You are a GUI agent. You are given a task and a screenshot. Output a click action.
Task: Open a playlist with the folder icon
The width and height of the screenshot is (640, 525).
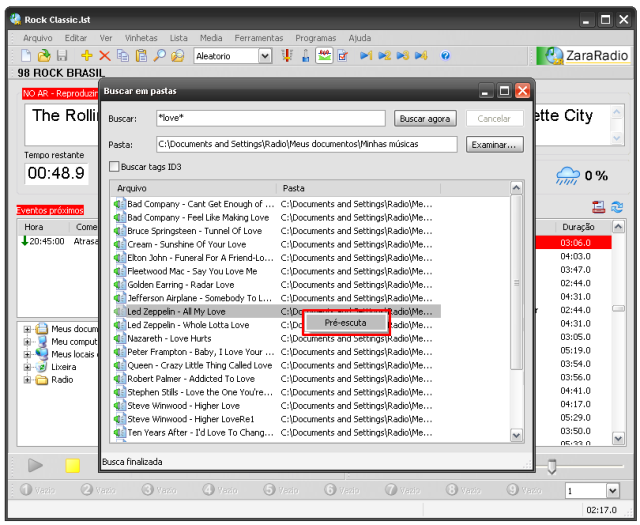tap(44, 56)
